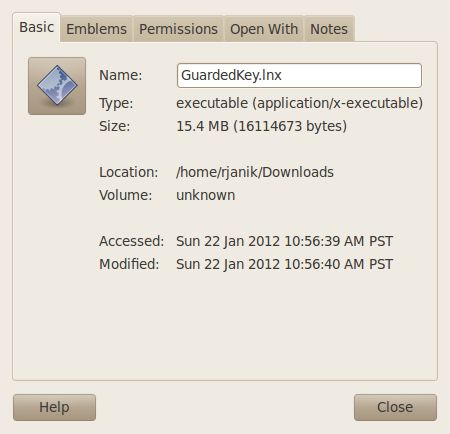Click the Accessed timestamp ending 10:56:39
The image size is (450, 434).
click(285, 241)
